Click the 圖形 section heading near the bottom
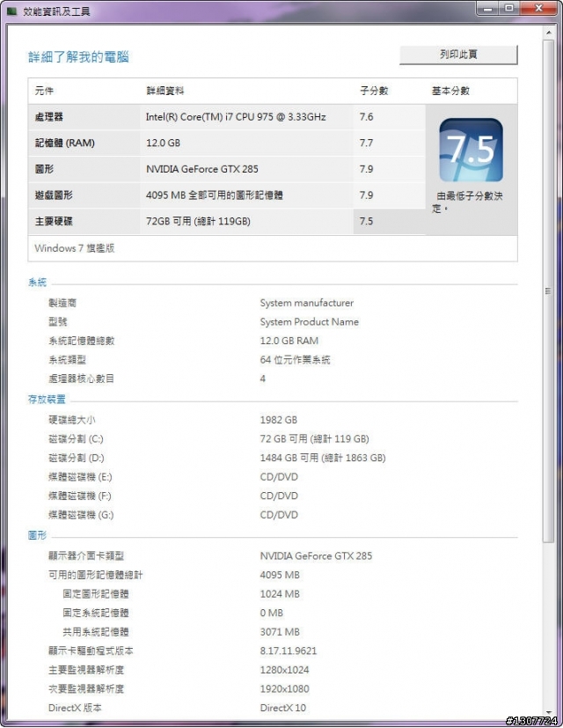 (x=37, y=535)
